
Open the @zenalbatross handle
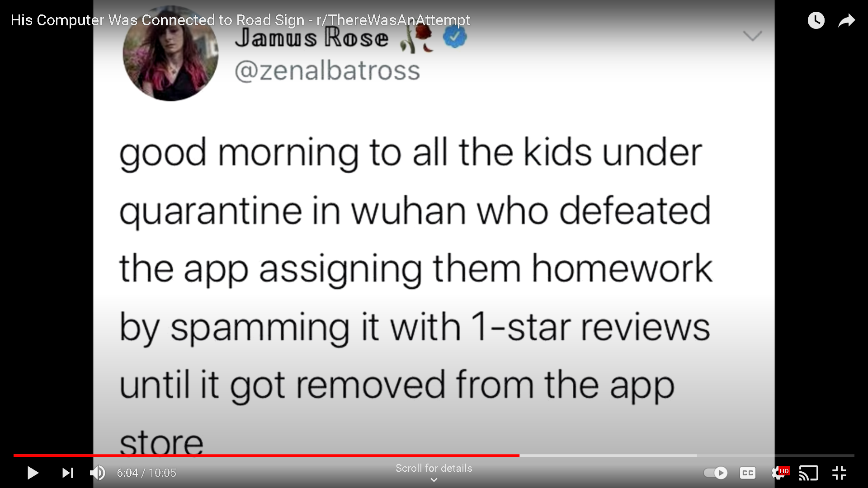[x=327, y=70]
